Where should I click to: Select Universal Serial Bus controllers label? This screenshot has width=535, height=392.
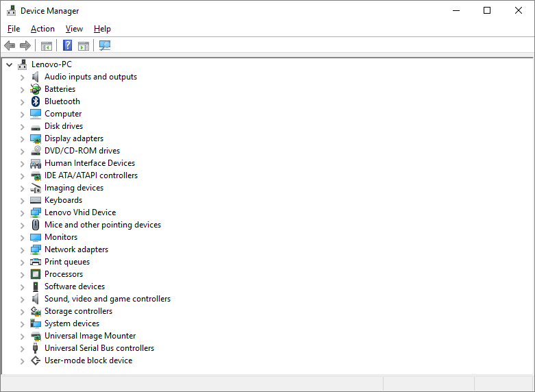pos(99,348)
